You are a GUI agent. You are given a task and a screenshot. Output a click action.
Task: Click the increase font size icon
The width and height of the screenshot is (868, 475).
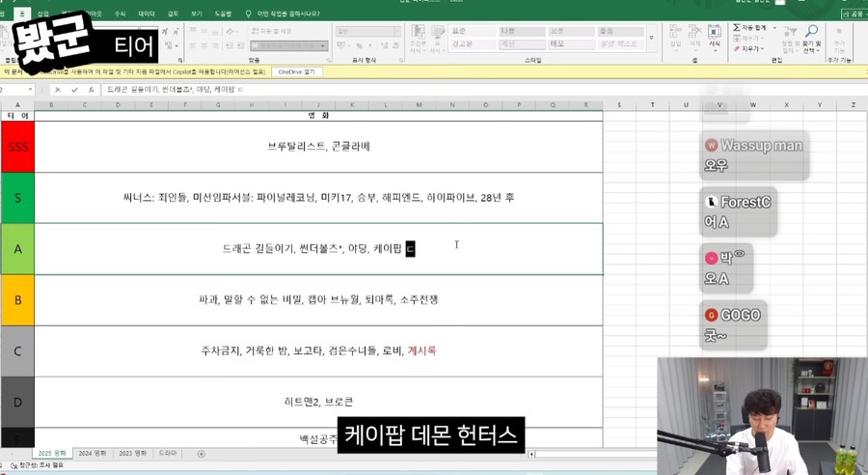click(164, 32)
